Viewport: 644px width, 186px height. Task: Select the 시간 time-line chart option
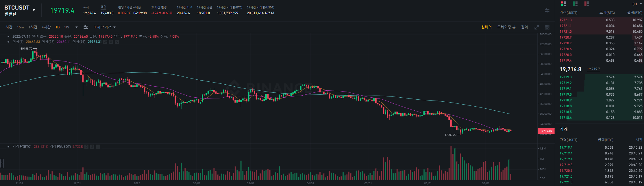click(9, 27)
